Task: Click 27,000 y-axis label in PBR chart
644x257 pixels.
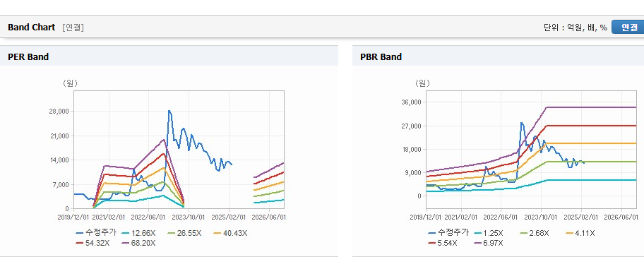Action: (411, 126)
